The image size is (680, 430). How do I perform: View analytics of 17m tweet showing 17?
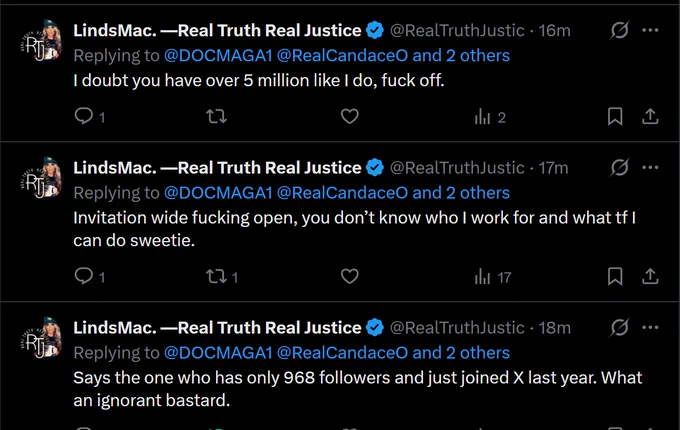(x=493, y=277)
